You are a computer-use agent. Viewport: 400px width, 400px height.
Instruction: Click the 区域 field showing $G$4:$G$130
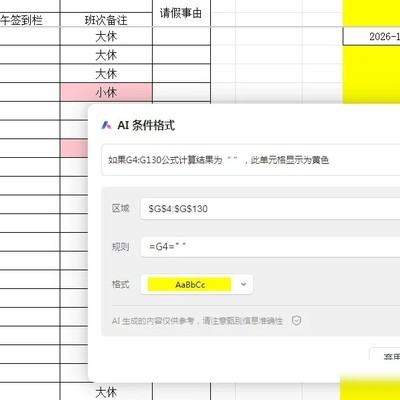pyautogui.click(x=270, y=209)
